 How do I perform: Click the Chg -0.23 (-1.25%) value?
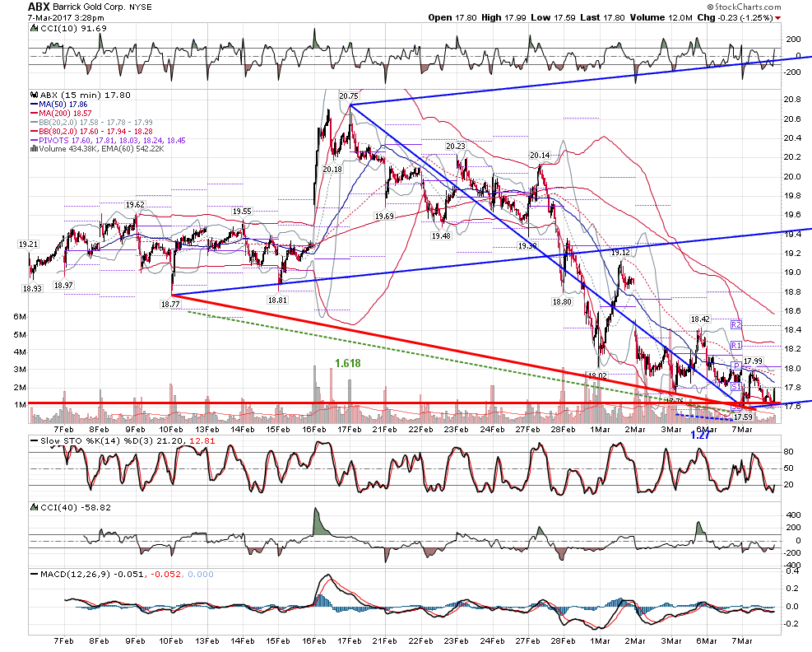pos(735,17)
